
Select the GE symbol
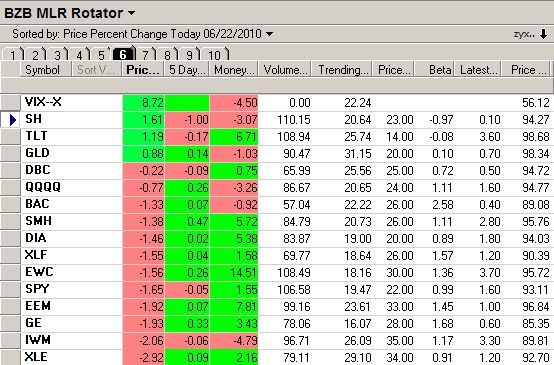click(34, 323)
